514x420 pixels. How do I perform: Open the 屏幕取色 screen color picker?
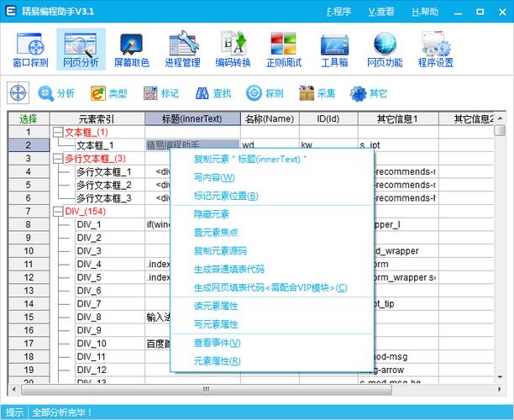[x=132, y=50]
